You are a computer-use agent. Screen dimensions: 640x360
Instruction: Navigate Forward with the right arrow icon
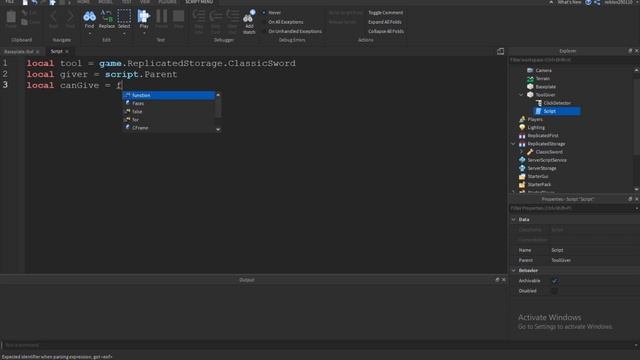click(70, 16)
